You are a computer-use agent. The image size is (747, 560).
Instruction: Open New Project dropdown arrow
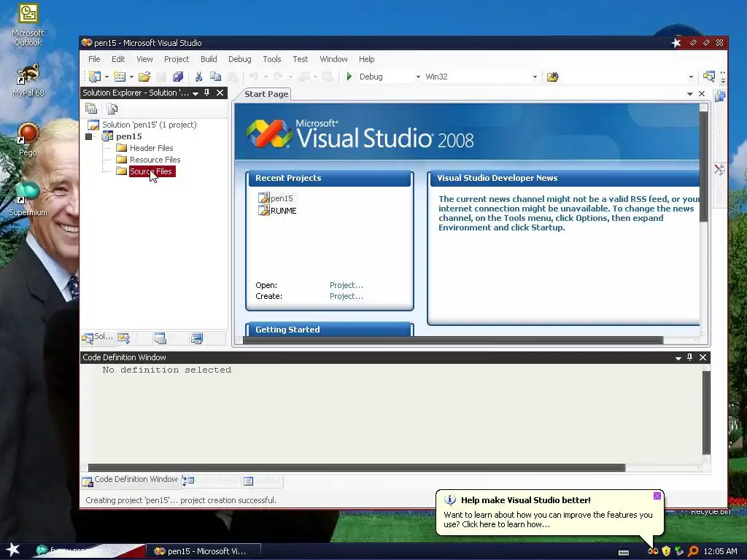107,77
